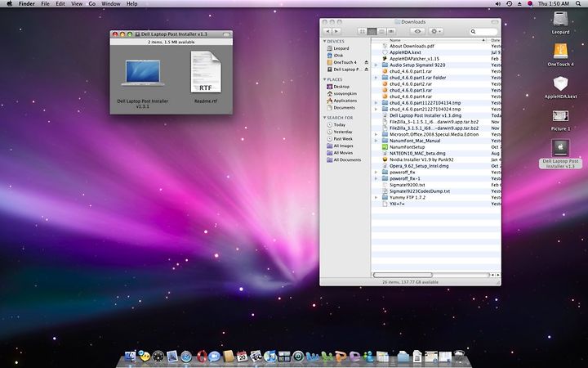
Task: Launch PowerPoint from the Dock
Action: tap(341, 357)
